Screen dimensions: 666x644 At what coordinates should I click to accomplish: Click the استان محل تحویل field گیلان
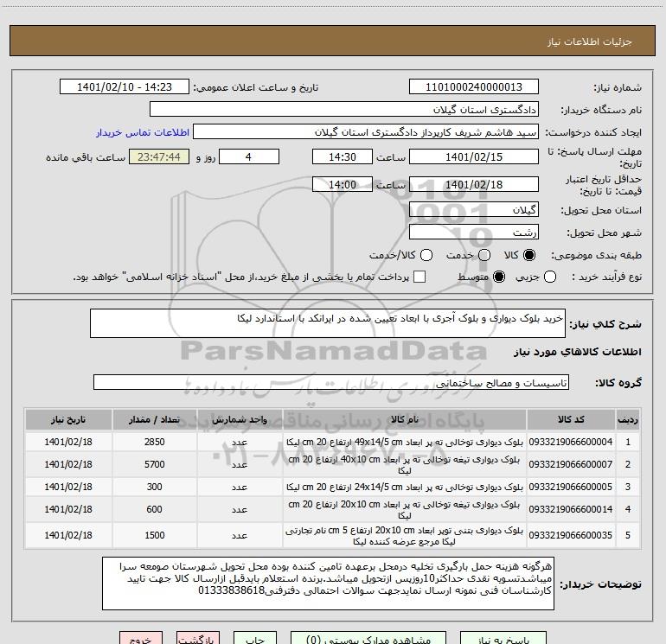point(474,210)
